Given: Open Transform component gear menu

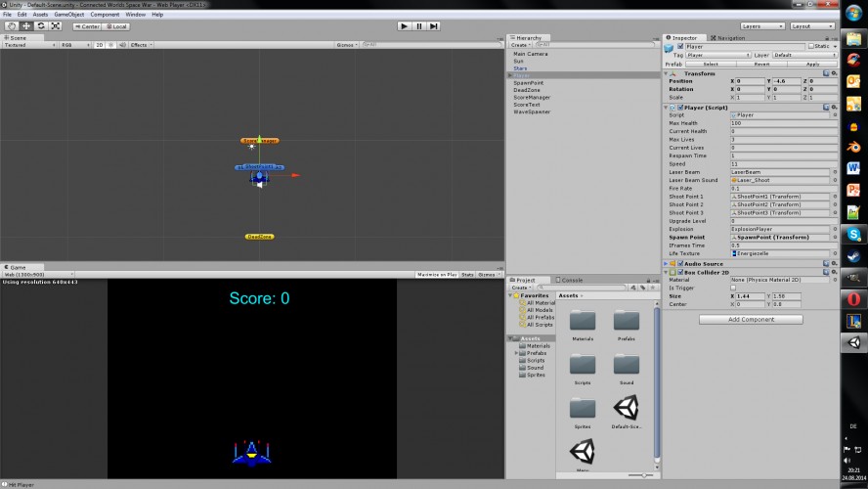Looking at the screenshot, I should pos(834,73).
